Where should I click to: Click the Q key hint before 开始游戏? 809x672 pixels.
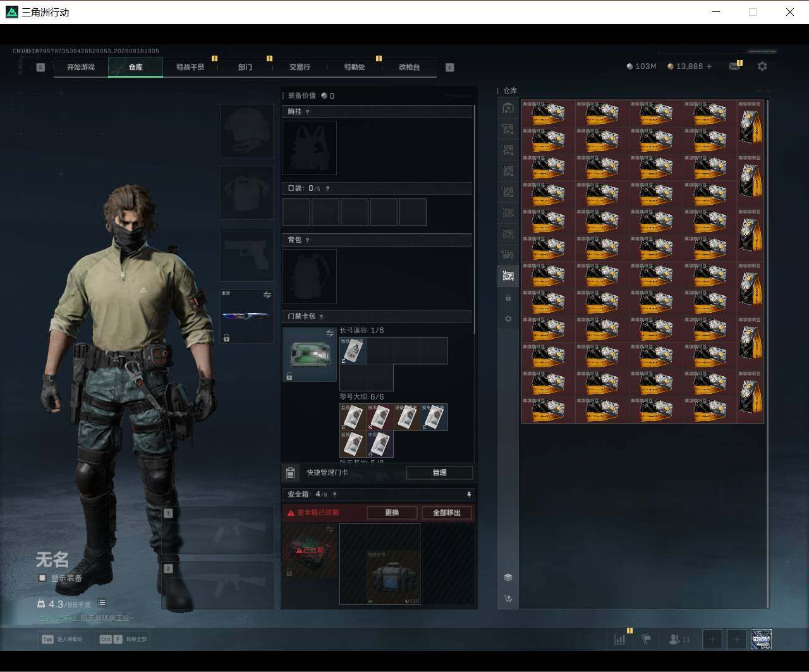pos(40,68)
